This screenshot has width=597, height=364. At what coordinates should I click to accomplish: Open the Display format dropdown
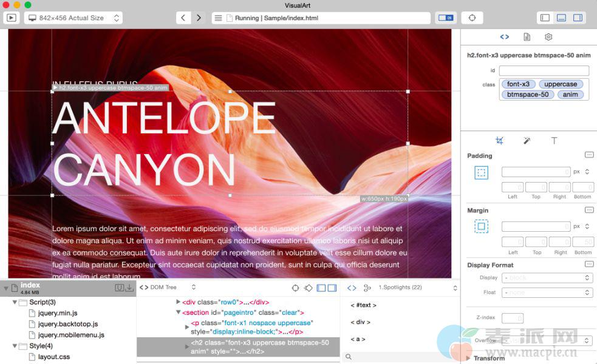[x=547, y=278]
